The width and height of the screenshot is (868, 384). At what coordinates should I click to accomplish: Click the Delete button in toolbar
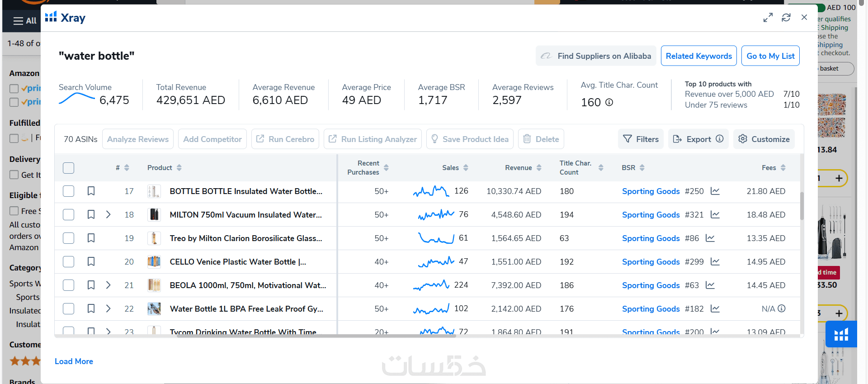click(541, 139)
